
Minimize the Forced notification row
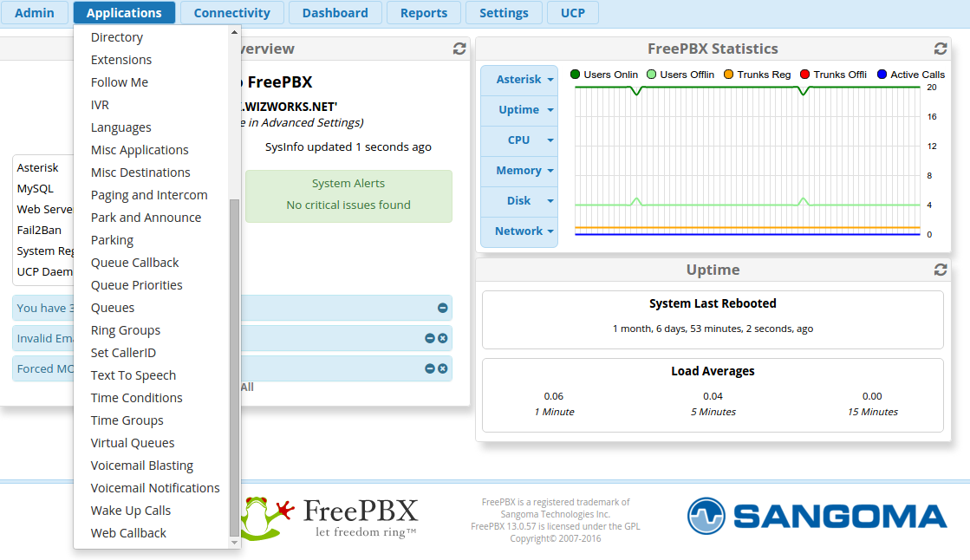point(430,368)
